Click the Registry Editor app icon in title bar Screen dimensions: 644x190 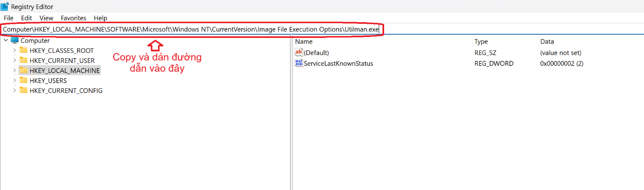pos(5,6)
